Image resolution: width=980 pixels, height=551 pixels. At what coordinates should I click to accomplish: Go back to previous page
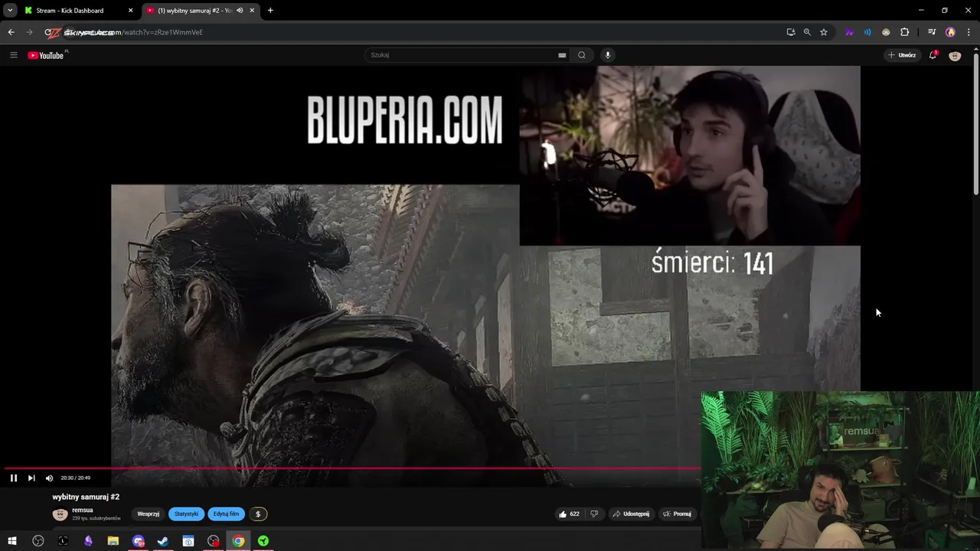point(11,32)
